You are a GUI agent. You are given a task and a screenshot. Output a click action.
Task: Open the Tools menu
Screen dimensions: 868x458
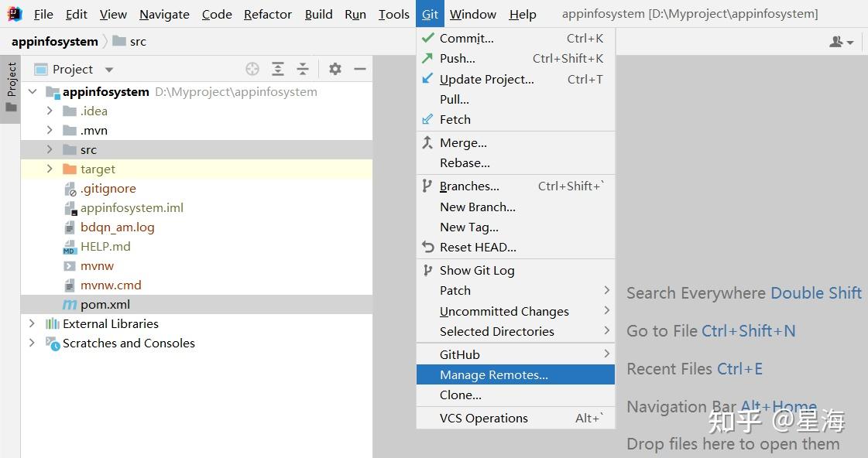tap(393, 14)
